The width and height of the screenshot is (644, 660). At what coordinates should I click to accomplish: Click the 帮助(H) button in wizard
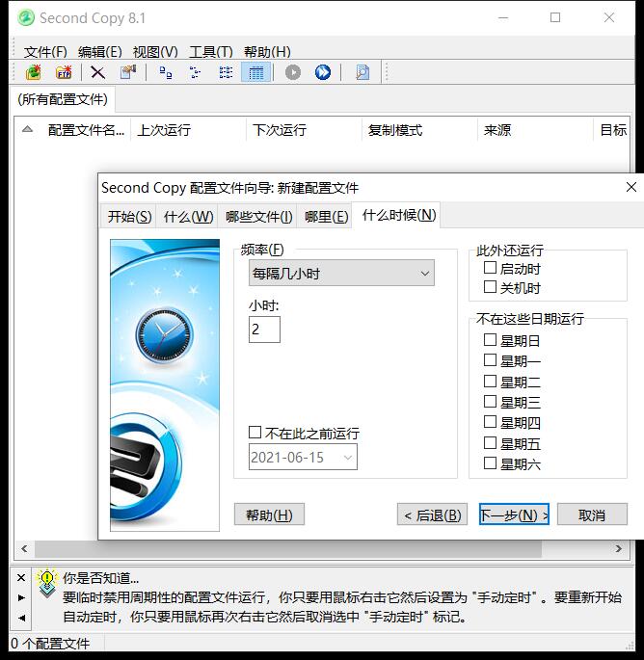point(269,515)
